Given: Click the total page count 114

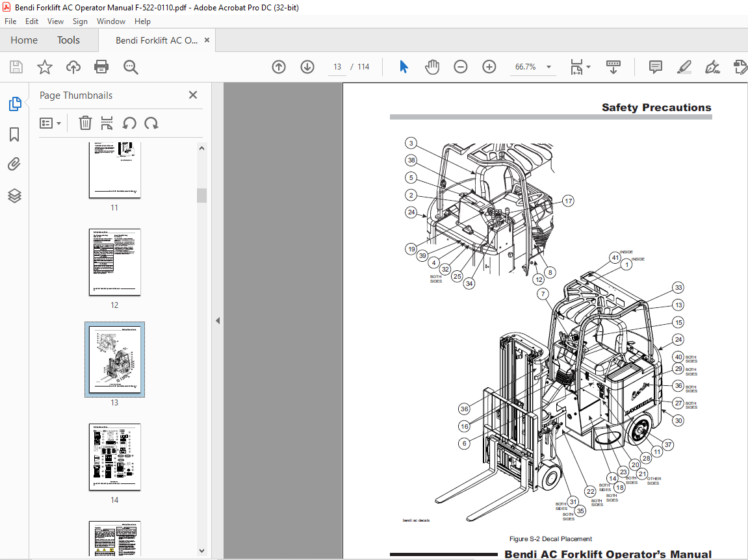Looking at the screenshot, I should [363, 67].
